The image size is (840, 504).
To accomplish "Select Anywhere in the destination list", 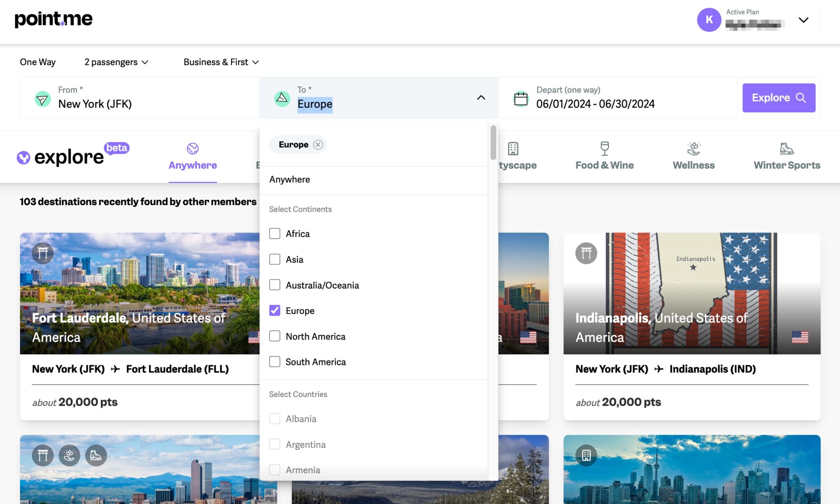I will tap(290, 179).
